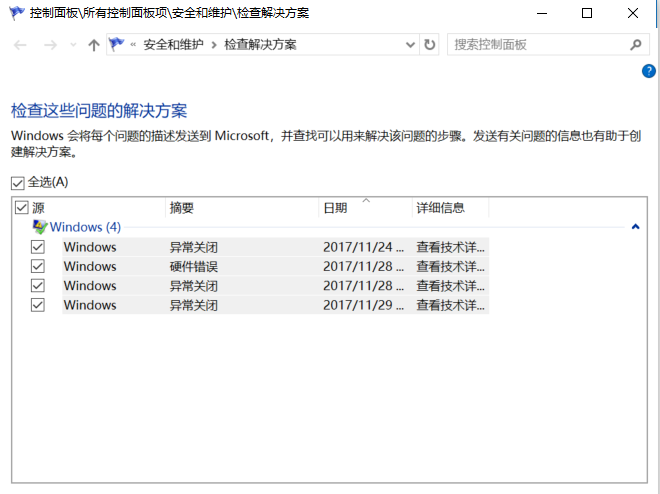
Task: Click the search magnifier icon
Action: coord(636,45)
